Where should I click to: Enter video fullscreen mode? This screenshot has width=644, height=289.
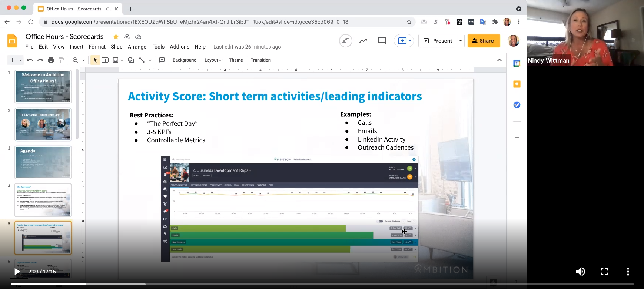point(604,272)
